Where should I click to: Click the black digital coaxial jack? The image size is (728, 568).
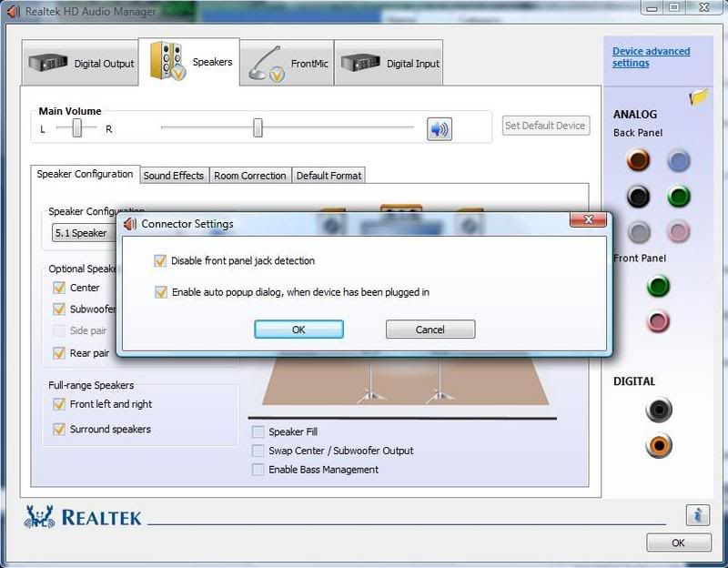pos(658,410)
